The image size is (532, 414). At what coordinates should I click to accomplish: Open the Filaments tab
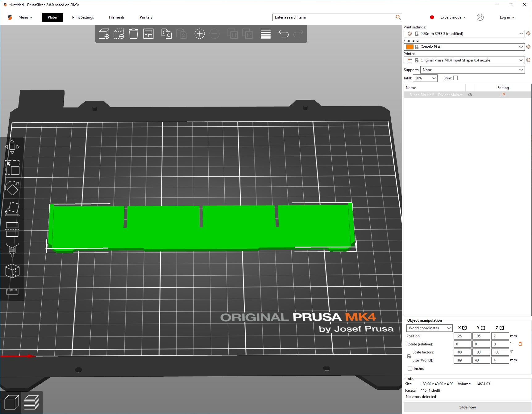(x=117, y=17)
